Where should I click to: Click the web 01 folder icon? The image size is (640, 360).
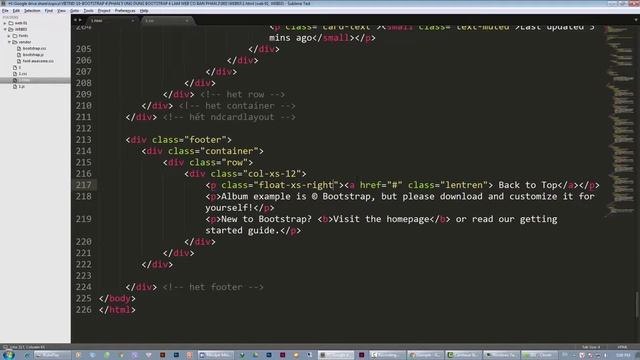[x=11, y=23]
